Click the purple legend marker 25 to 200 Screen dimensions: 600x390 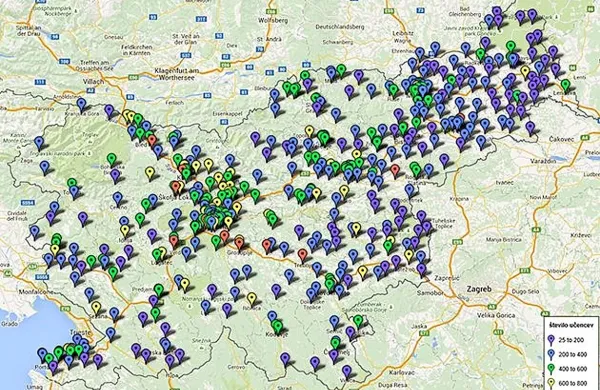(551, 341)
